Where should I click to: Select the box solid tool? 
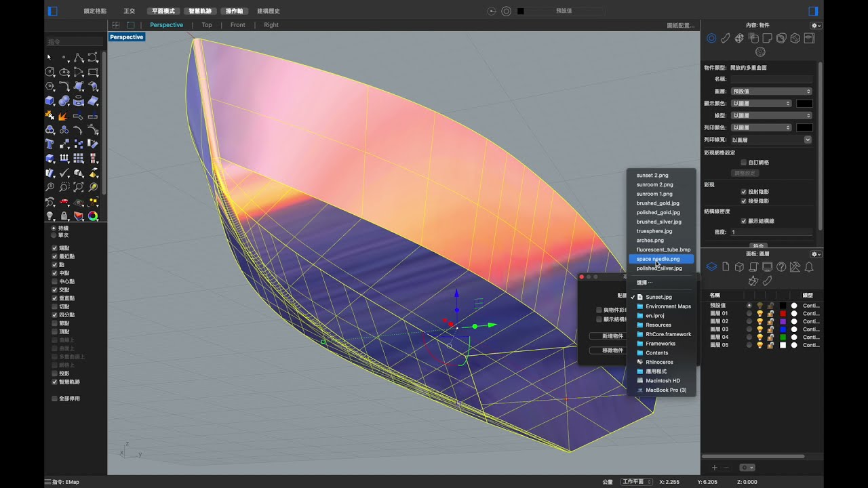tap(49, 100)
